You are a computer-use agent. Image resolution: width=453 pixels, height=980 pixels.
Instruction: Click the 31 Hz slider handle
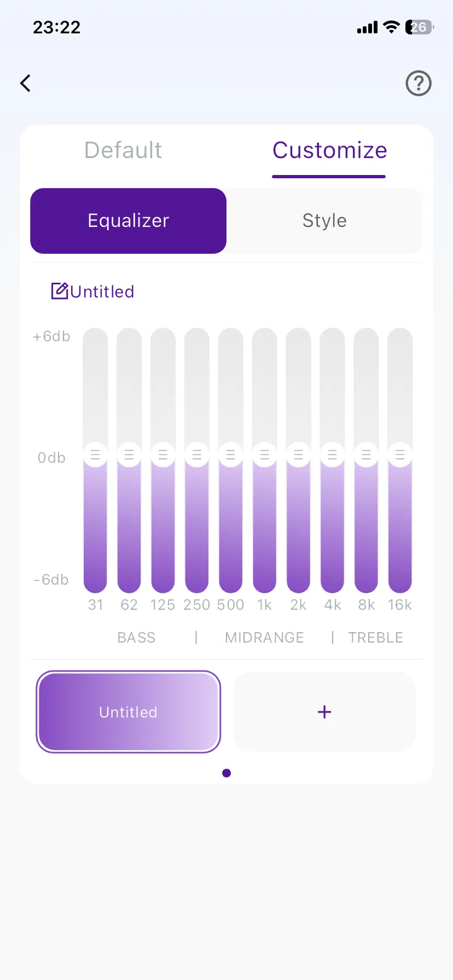pyautogui.click(x=95, y=454)
